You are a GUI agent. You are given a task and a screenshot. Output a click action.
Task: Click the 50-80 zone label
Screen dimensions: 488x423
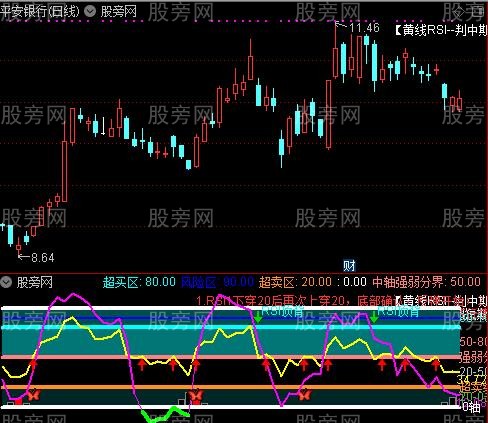point(473,341)
